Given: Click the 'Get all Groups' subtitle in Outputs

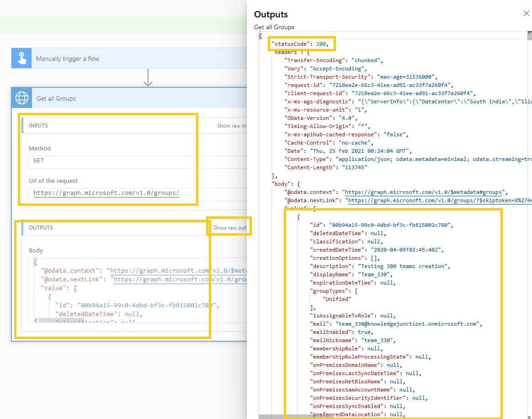Looking at the screenshot, I should pos(274,27).
